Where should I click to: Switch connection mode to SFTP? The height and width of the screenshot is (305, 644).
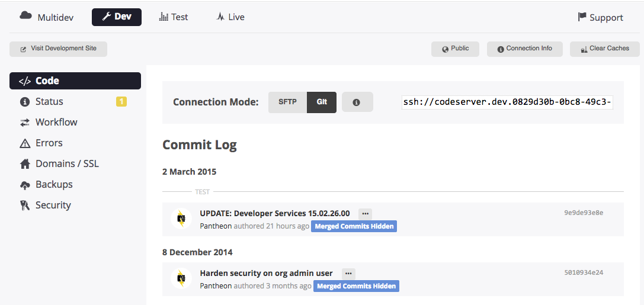coord(287,102)
